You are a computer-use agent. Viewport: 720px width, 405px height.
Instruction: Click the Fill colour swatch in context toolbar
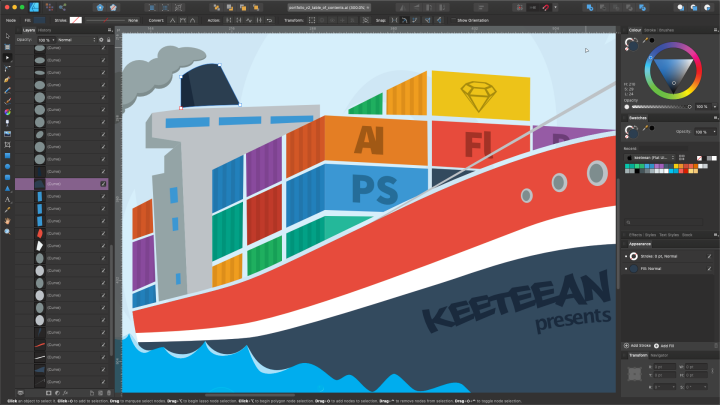(x=39, y=20)
